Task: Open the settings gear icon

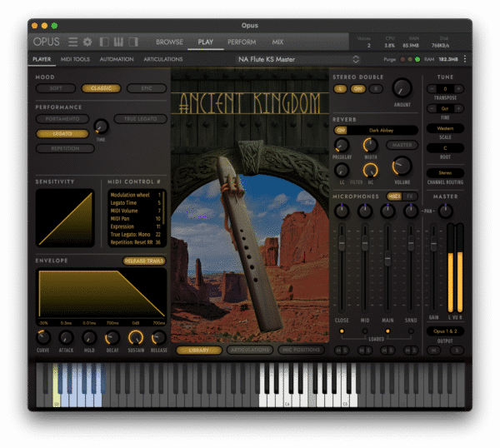Action: tap(87, 42)
